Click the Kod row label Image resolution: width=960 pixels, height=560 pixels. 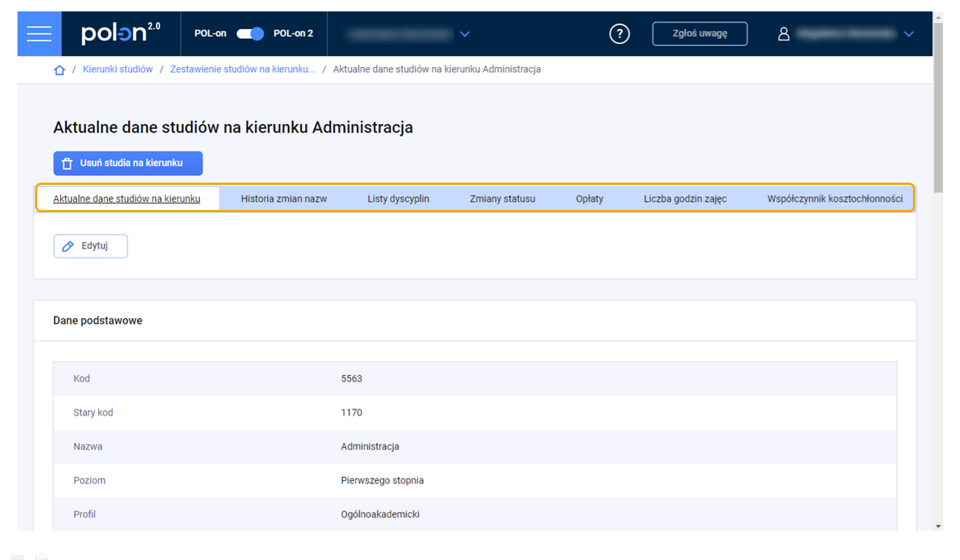point(81,379)
